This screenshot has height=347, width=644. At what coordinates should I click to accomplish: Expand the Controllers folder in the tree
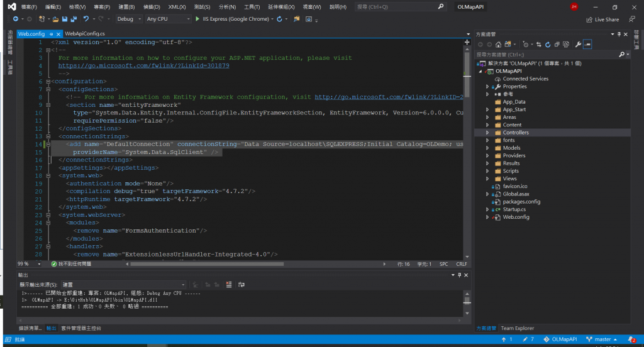pos(487,133)
